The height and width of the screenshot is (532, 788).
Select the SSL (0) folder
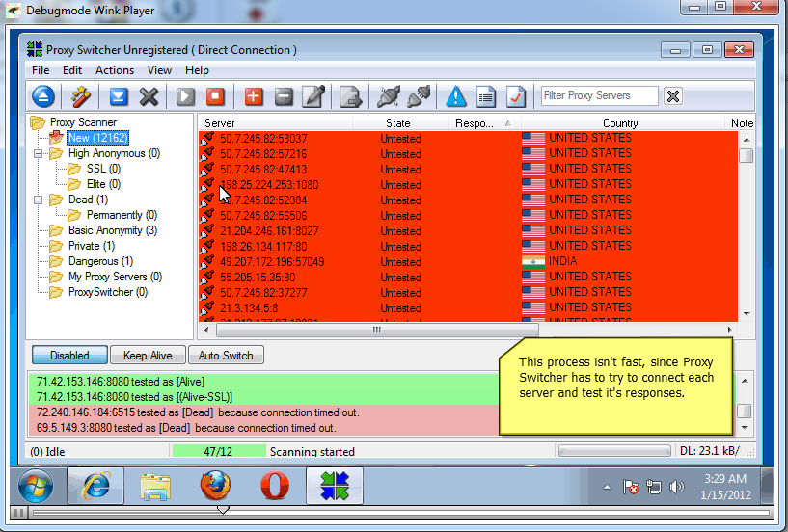[103, 169]
